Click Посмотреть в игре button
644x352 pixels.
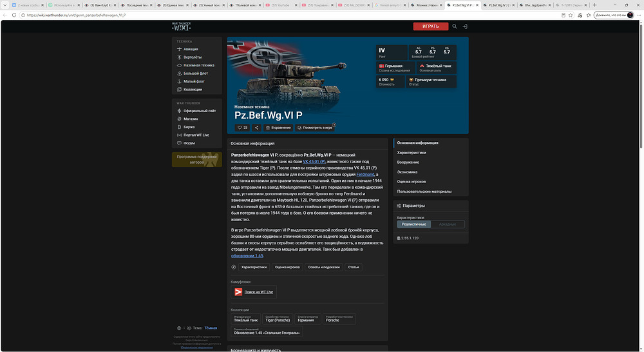(315, 128)
